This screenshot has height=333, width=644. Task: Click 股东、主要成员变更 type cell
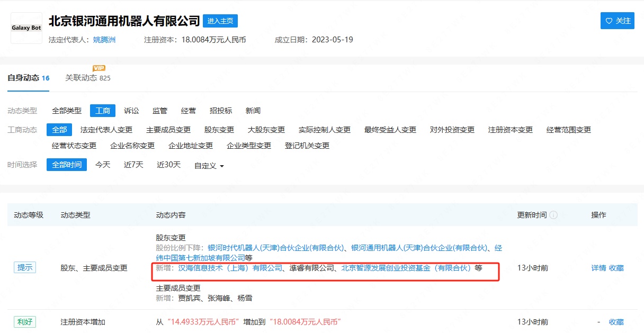point(94,268)
